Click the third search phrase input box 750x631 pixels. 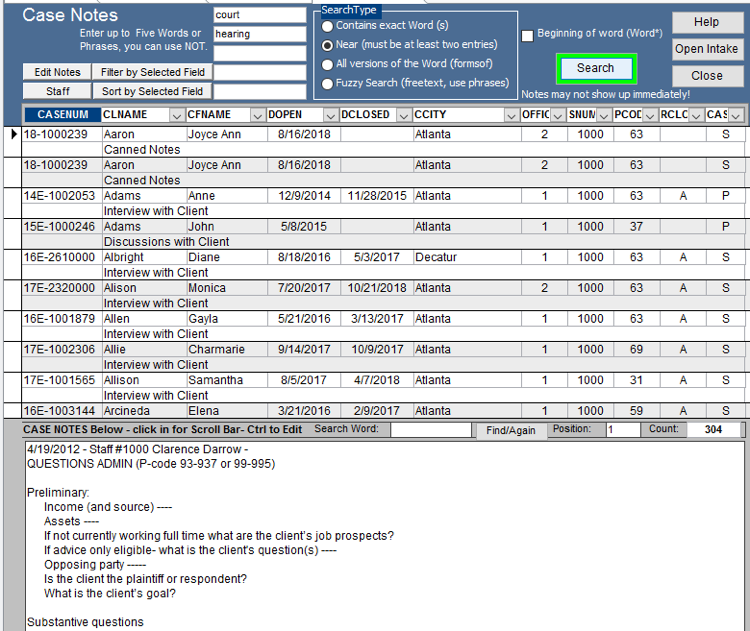point(260,53)
